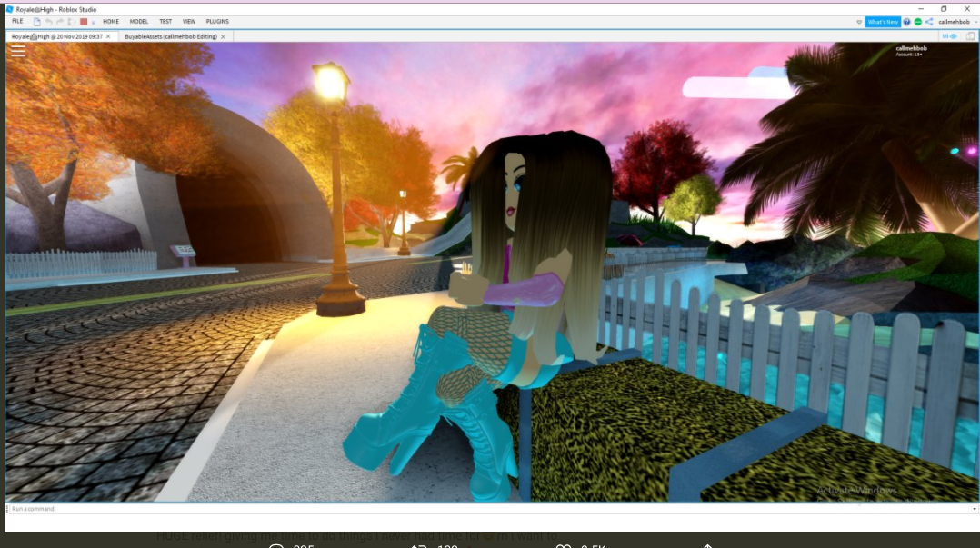Click the Redo arrow icon

pyautogui.click(x=60, y=22)
